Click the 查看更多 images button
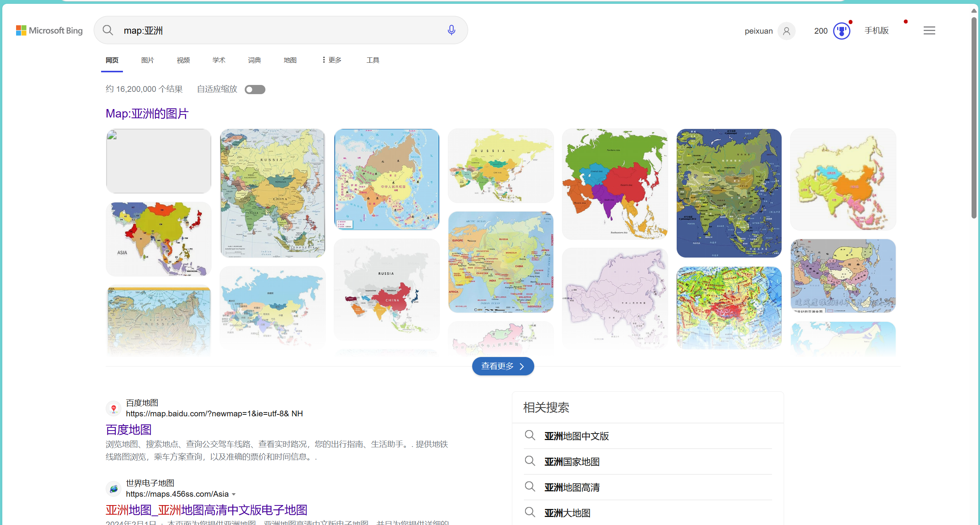Image resolution: width=980 pixels, height=525 pixels. [503, 366]
